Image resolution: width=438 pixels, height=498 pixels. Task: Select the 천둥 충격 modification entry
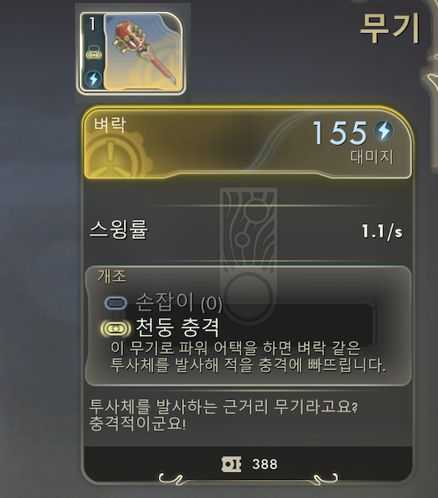pos(178,327)
